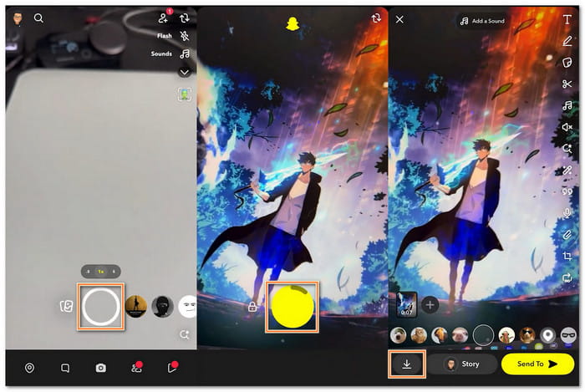The height and width of the screenshot is (392, 585).
Task: Switch to the Camera tab in bottom bar
Action: click(x=101, y=368)
